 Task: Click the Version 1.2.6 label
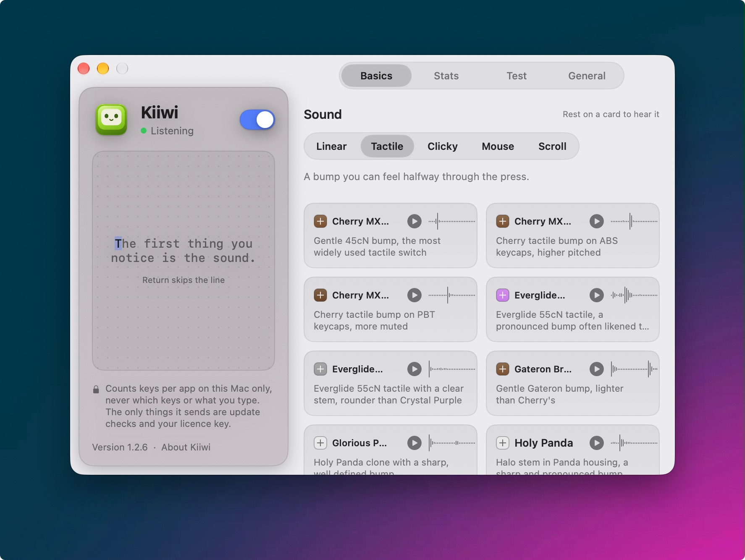pyautogui.click(x=120, y=447)
